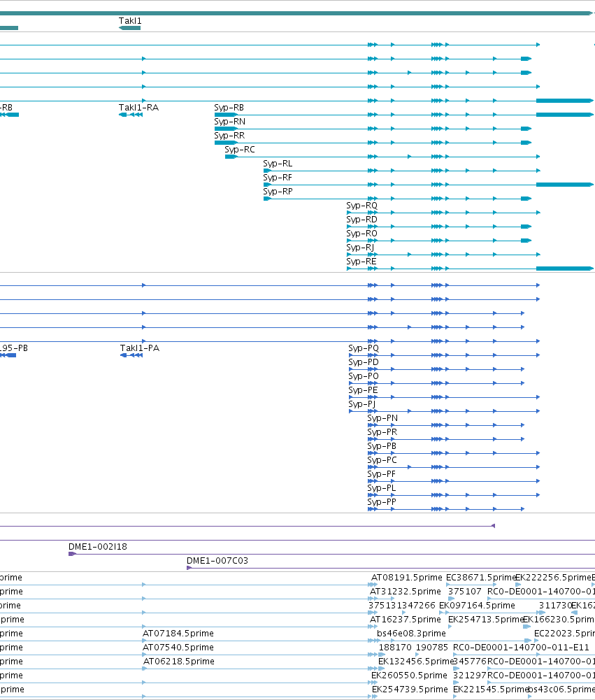Click the EK254739.5prime EST label

[410, 689]
